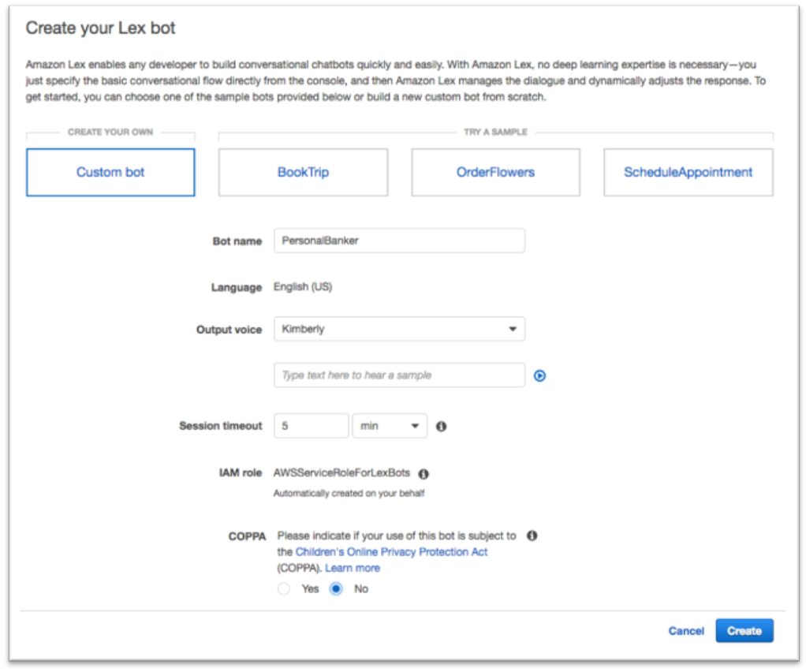This screenshot has height=672, width=806.
Task: Focus the Bot name field
Action: click(399, 241)
